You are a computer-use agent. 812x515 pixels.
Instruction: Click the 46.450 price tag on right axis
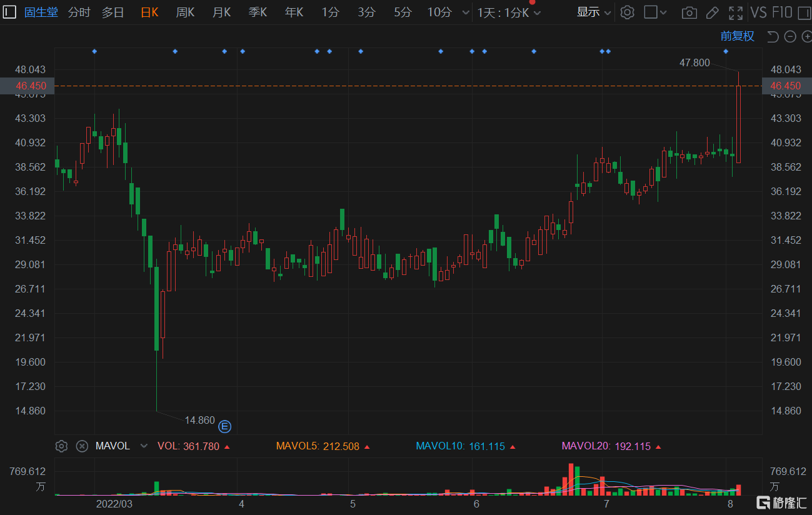pos(786,86)
